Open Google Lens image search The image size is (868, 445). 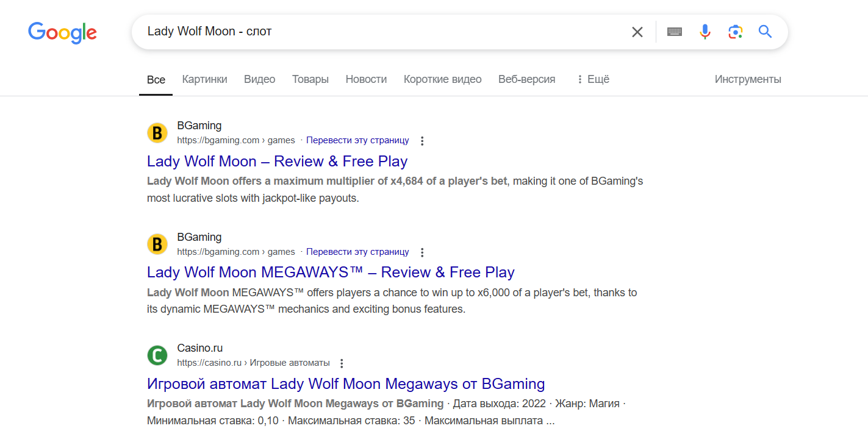[736, 32]
